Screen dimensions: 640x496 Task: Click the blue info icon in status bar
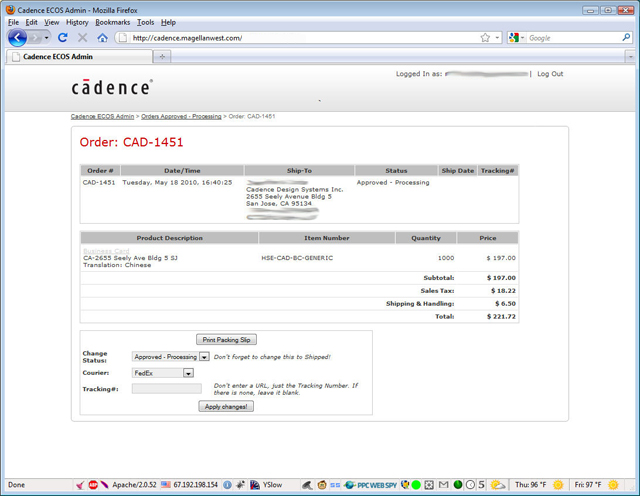pyautogui.click(x=227, y=485)
